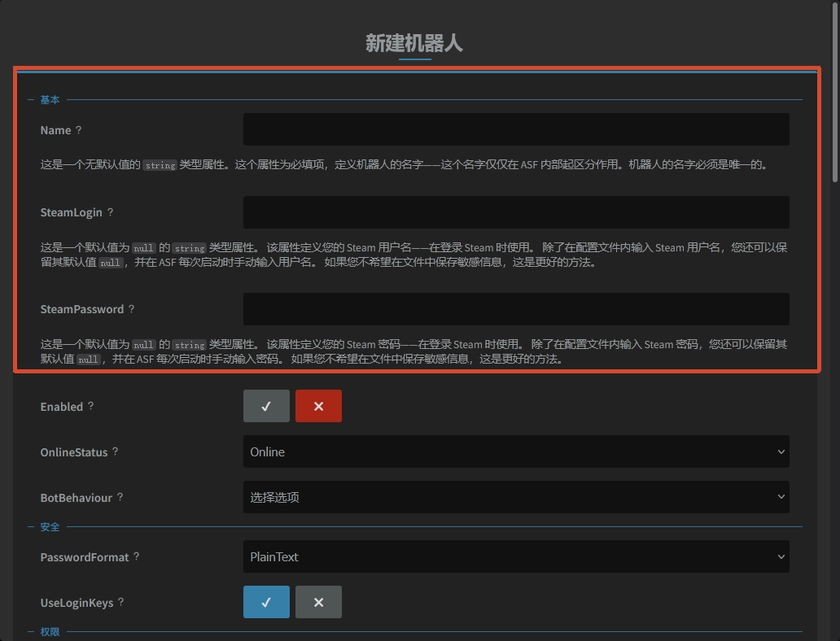Screen dimensions: 840x641
Task: Collapse the 安全 section header
Action: click(x=50, y=527)
